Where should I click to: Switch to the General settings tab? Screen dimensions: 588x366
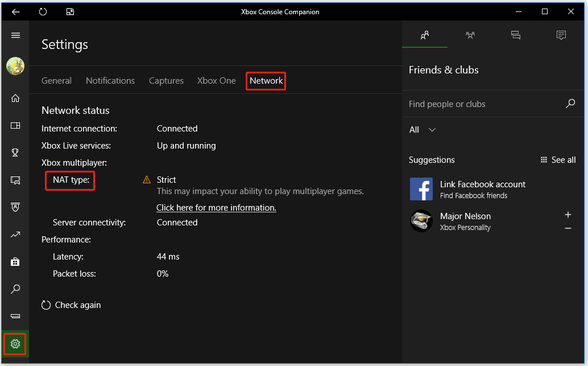click(56, 81)
